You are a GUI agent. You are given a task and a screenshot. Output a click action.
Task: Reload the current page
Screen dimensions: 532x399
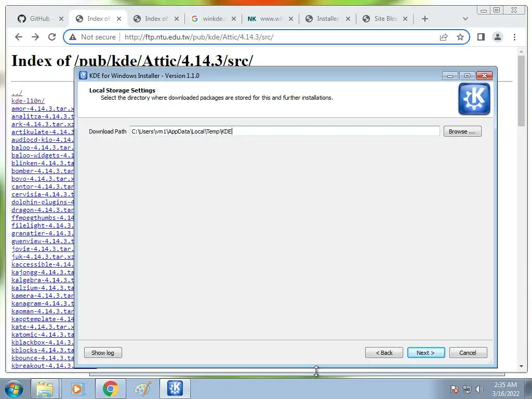point(52,37)
